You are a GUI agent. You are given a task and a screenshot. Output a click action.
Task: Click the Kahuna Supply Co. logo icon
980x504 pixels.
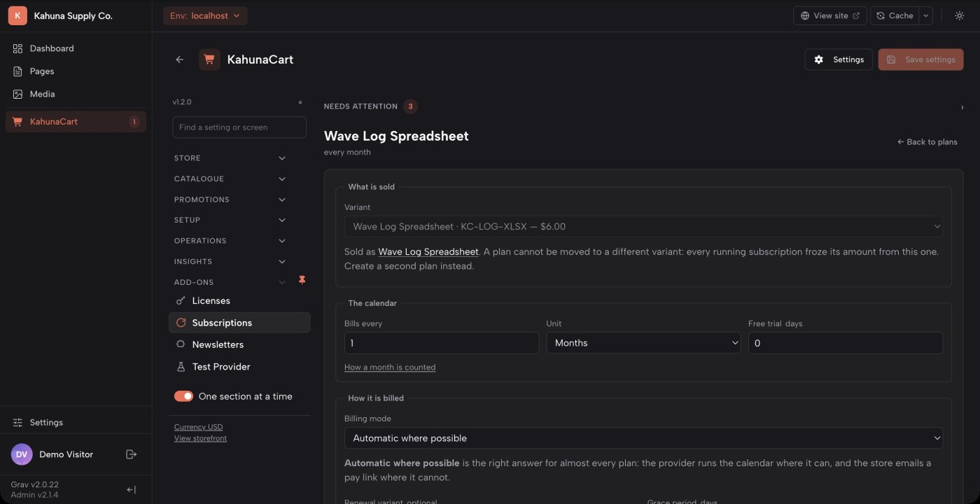(17, 15)
